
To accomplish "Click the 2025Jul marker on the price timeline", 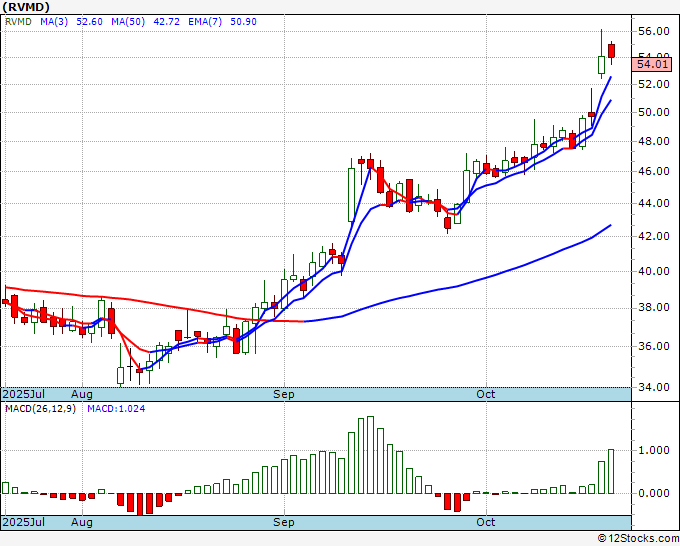I will point(24,394).
